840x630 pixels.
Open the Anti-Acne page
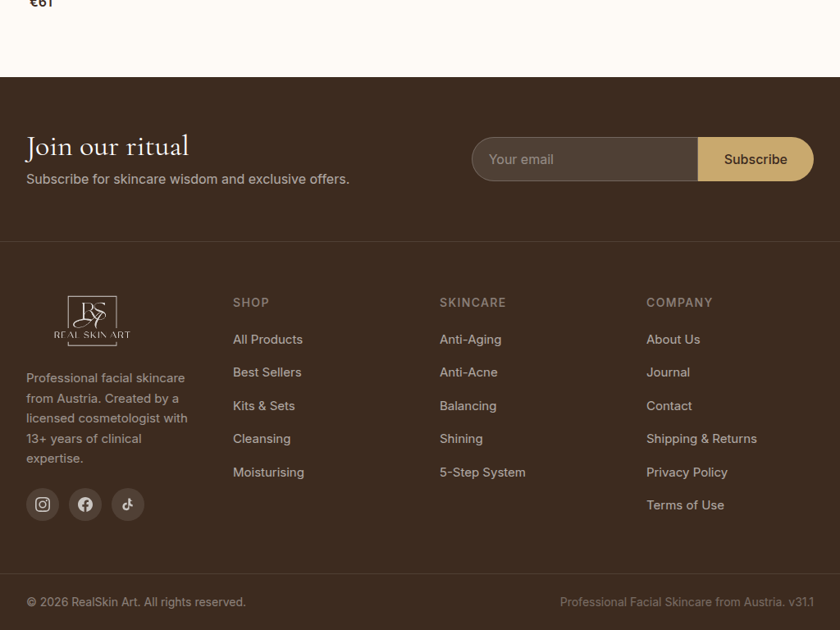coord(468,372)
